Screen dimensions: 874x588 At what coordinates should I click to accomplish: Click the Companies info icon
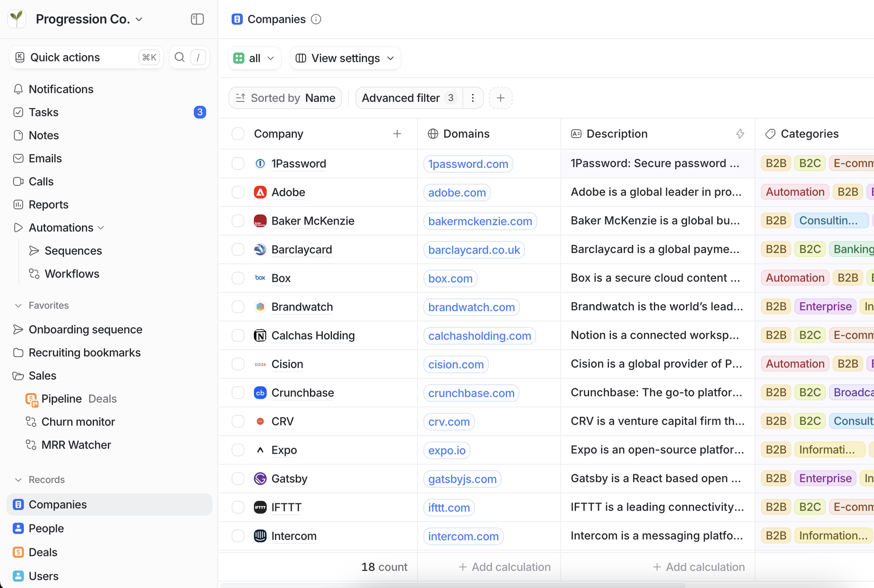click(316, 19)
